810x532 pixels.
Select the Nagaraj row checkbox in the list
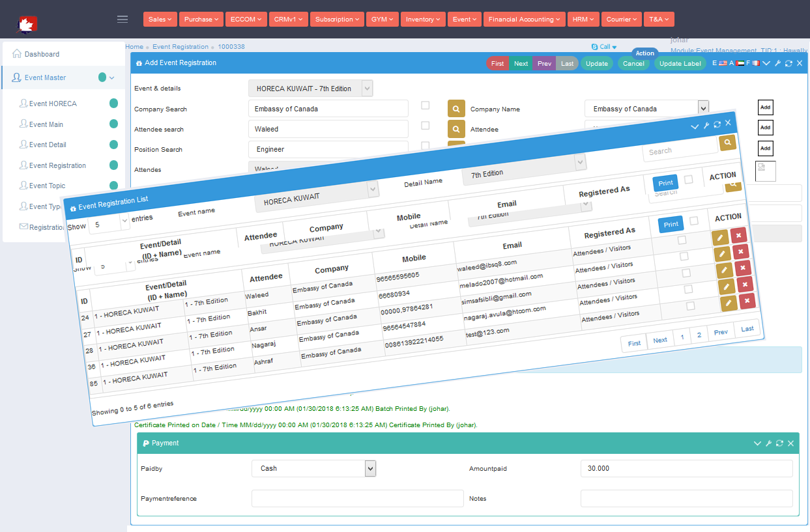click(688, 289)
